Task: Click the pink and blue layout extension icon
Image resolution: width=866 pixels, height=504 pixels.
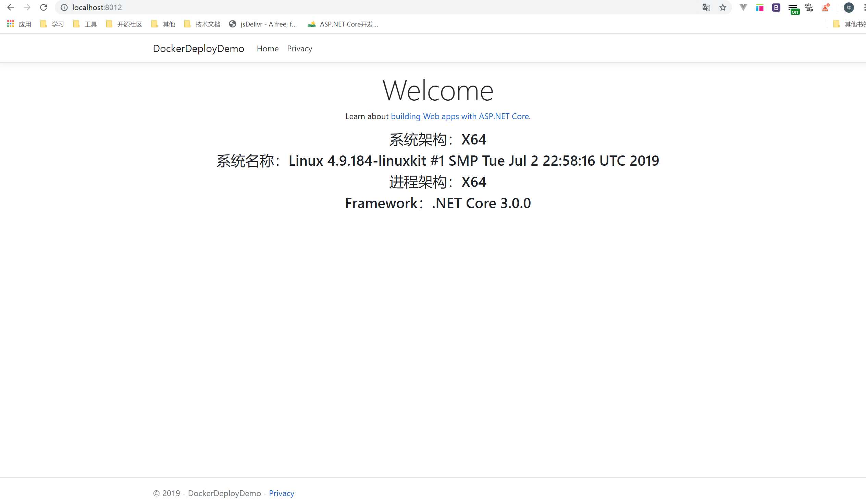Action: coord(759,8)
